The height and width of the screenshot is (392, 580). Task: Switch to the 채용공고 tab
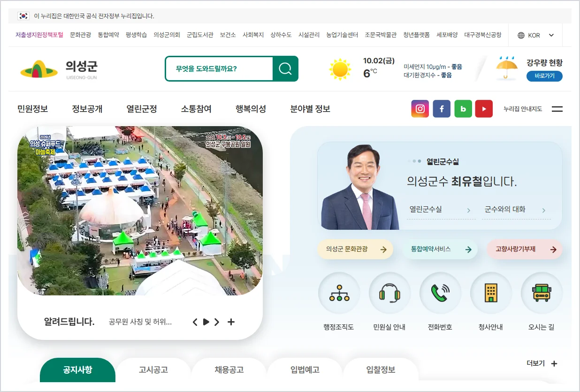tap(229, 370)
